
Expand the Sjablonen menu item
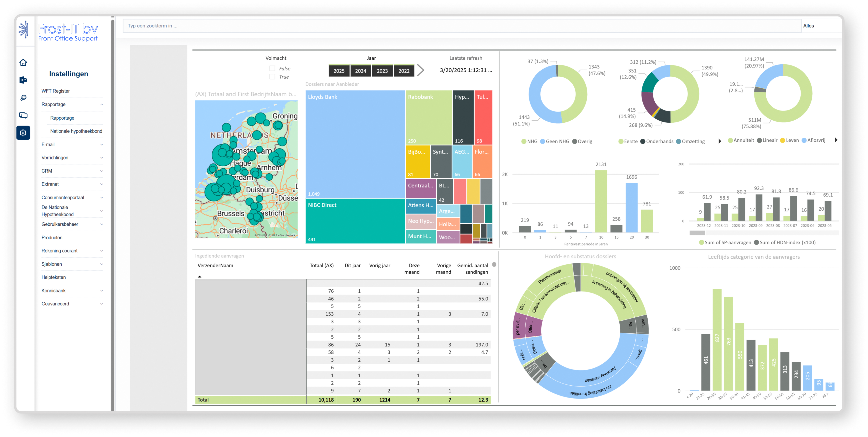101,264
